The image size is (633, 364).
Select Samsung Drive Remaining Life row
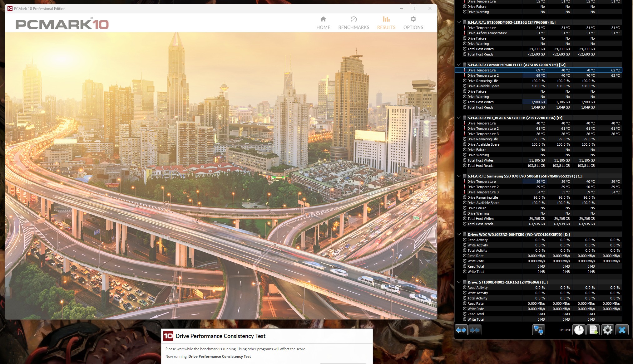(x=539, y=197)
